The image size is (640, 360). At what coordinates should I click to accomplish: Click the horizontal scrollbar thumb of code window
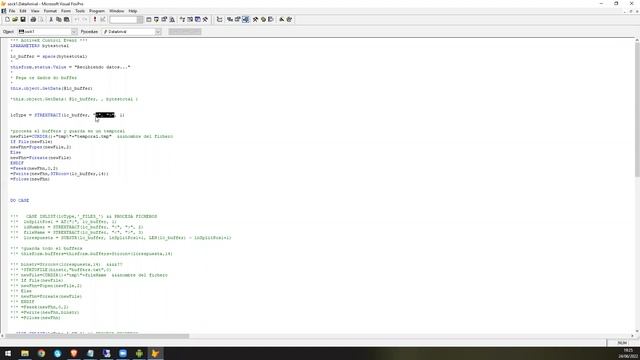tap(97, 336)
